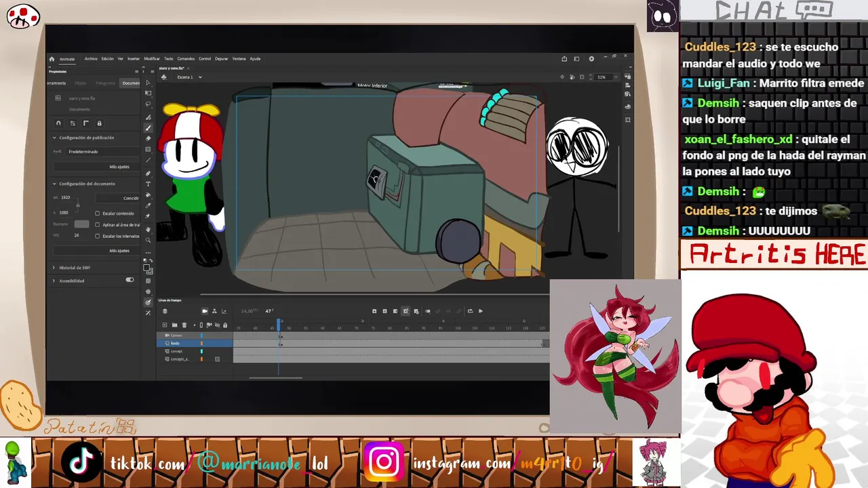Select the Brush tool in toolbar
This screenshot has width=868, height=488.
149,127
